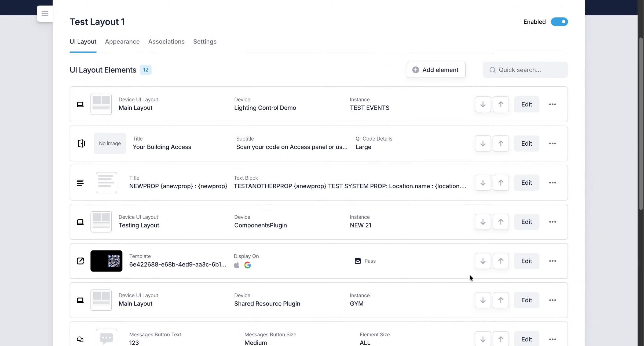Focus the Quick search field
The height and width of the screenshot is (346, 644).
tap(529, 70)
